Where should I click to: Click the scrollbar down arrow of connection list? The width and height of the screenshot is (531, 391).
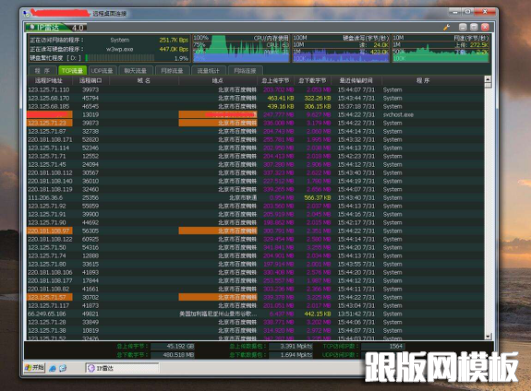488,336
